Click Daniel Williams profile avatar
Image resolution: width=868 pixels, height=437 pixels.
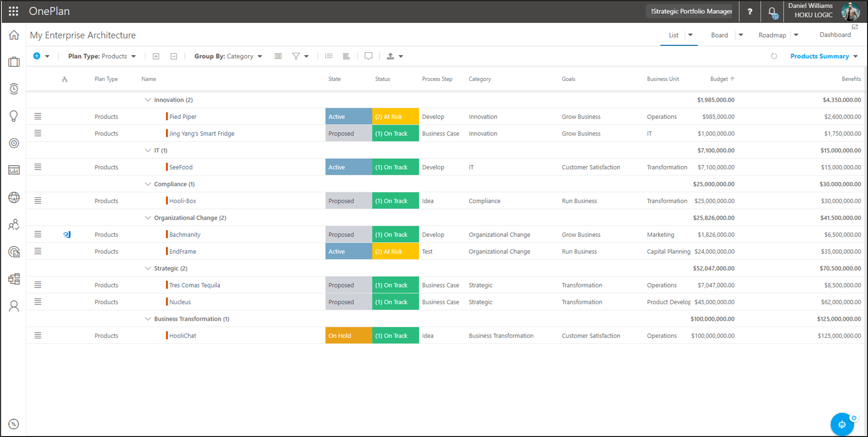(850, 11)
